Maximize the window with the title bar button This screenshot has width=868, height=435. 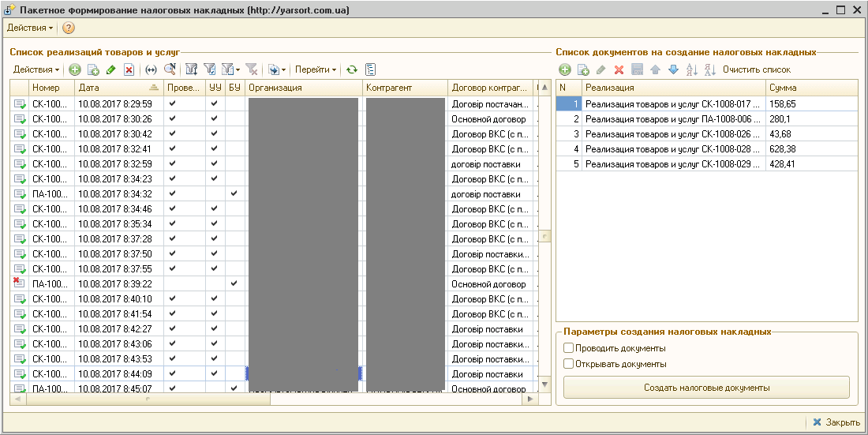[841, 9]
